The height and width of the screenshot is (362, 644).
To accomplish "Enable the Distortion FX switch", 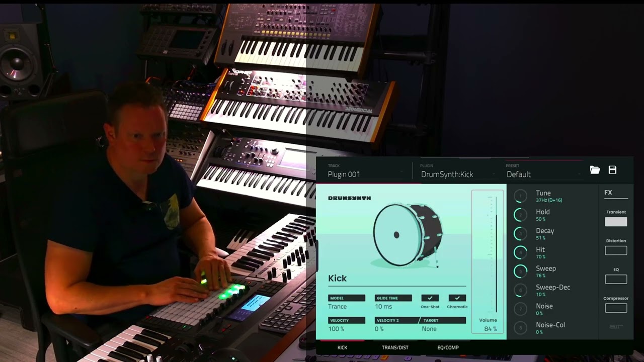I will point(616,250).
